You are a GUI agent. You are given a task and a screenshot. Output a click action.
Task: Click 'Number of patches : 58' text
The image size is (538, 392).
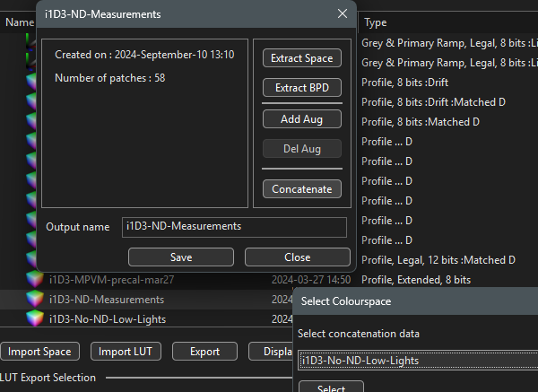pyautogui.click(x=109, y=78)
